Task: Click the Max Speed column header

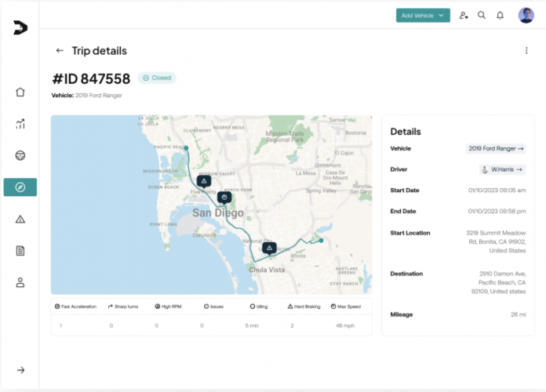Action: pos(346,307)
